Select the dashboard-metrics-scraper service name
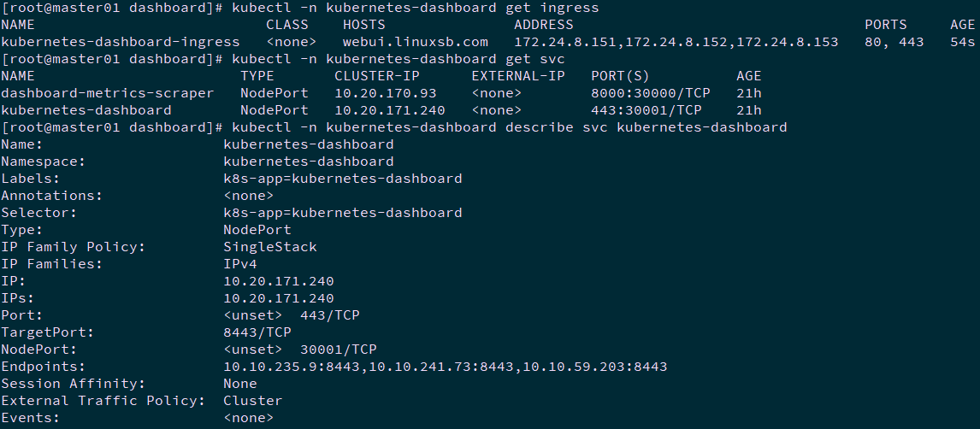 coord(107,93)
